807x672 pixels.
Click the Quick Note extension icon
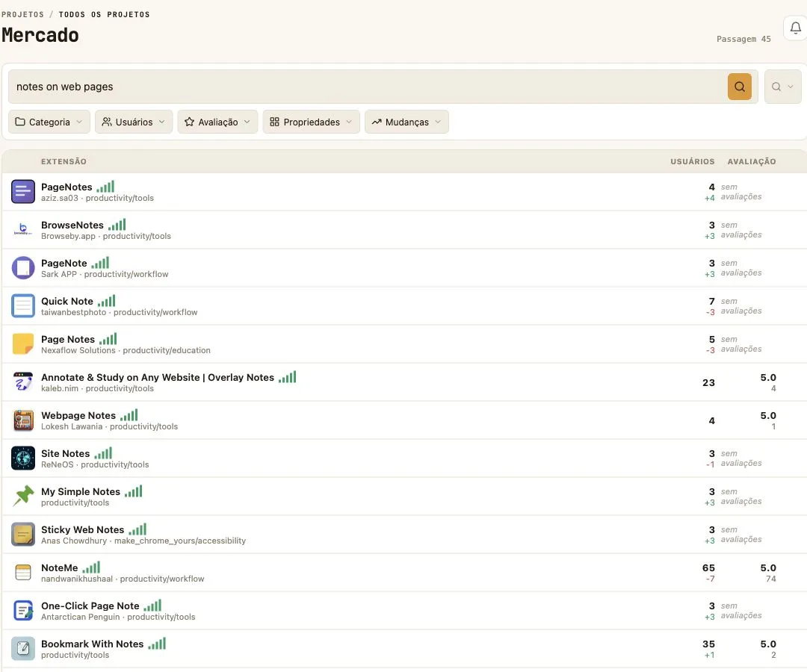tap(23, 306)
